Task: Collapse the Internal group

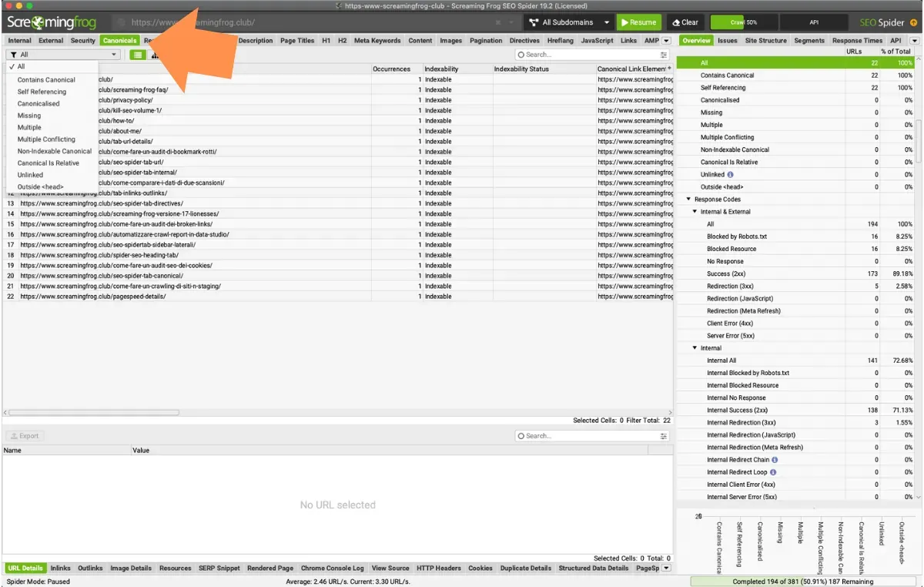Action: (695, 348)
